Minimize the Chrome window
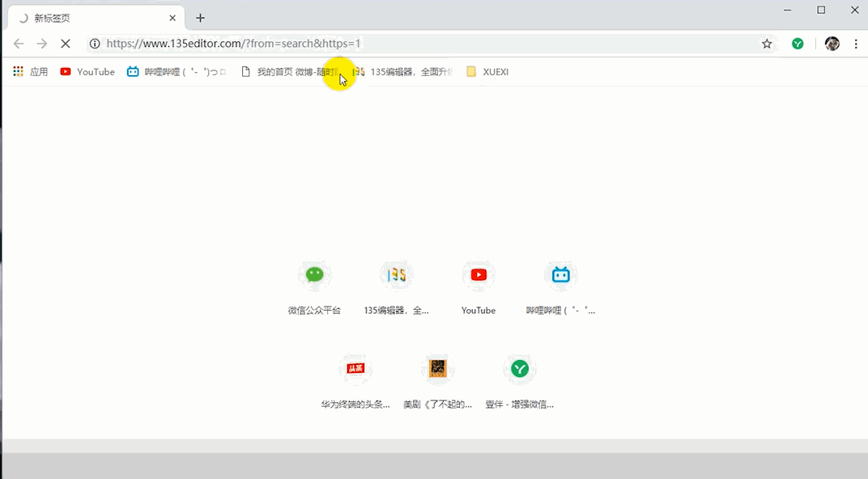868x479 pixels. (x=787, y=10)
